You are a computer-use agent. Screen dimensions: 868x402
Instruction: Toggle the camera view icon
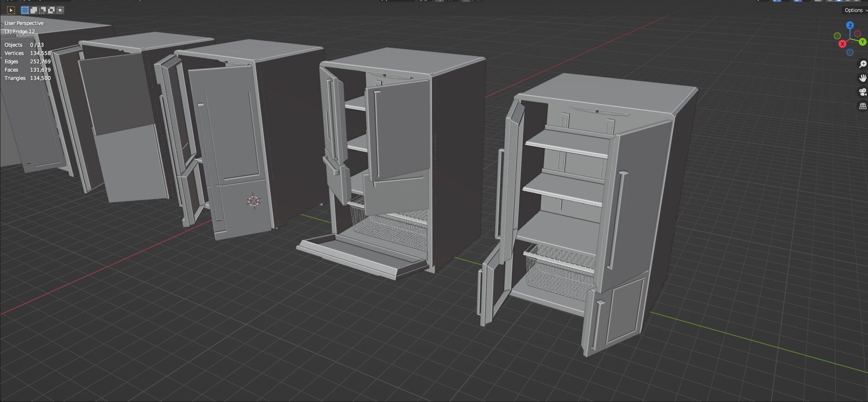tap(862, 92)
